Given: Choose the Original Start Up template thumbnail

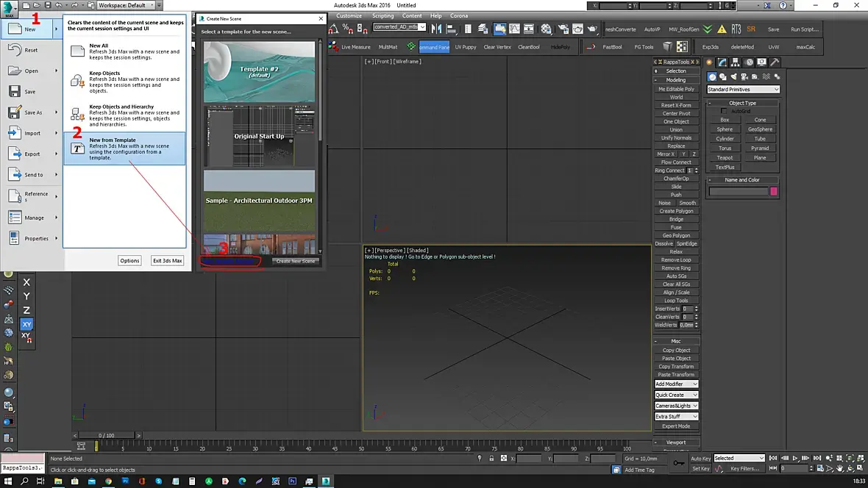Looking at the screenshot, I should (x=259, y=136).
